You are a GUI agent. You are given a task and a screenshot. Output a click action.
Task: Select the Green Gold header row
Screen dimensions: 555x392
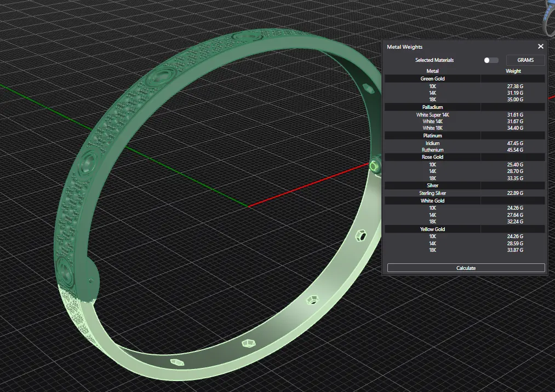tap(465, 78)
